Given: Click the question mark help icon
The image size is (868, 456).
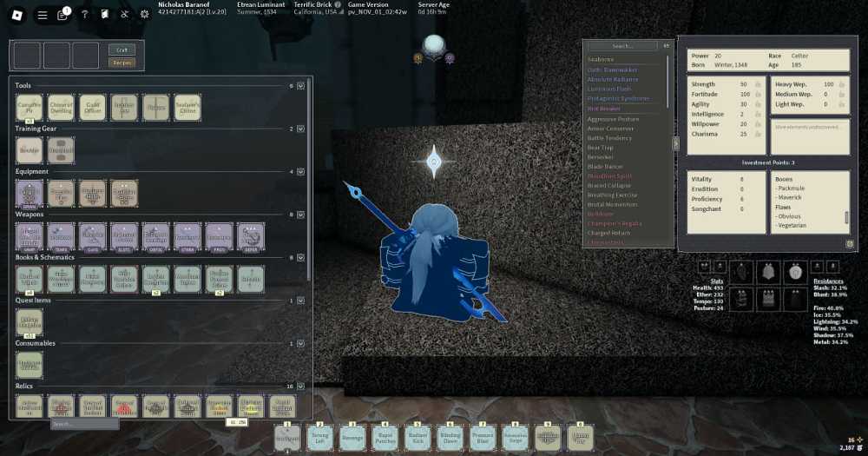Looking at the screenshot, I should pyautogui.click(x=85, y=15).
